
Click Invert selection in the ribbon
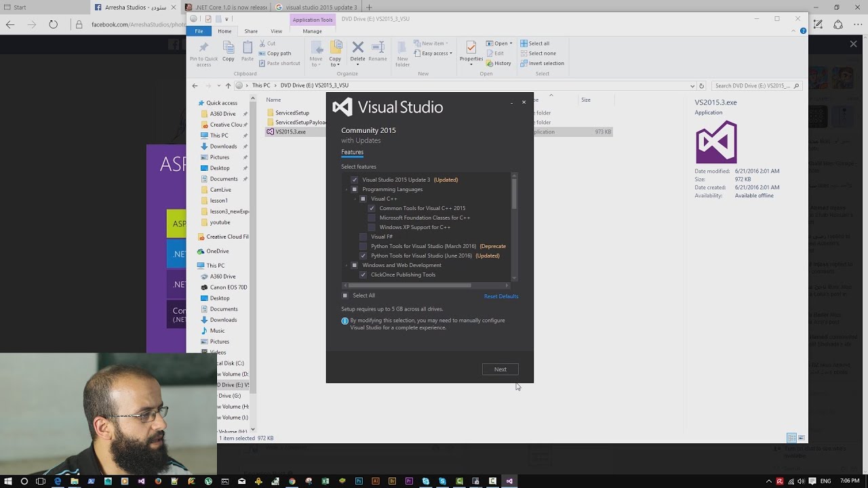(542, 64)
